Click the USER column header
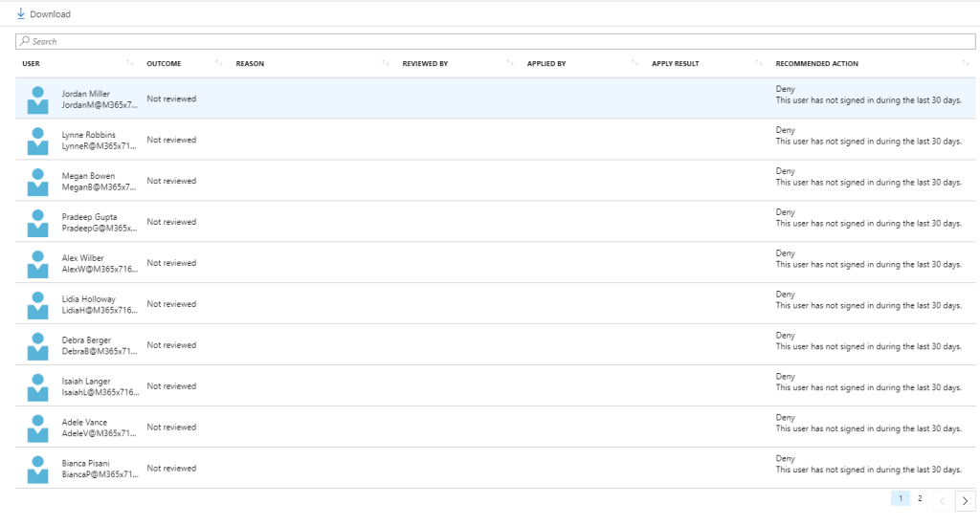980x526 pixels. [x=32, y=64]
